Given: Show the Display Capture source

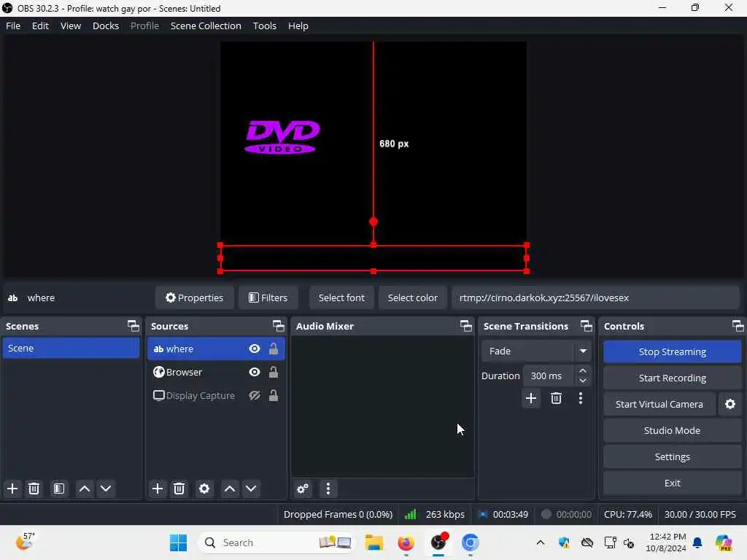Looking at the screenshot, I should tap(255, 396).
